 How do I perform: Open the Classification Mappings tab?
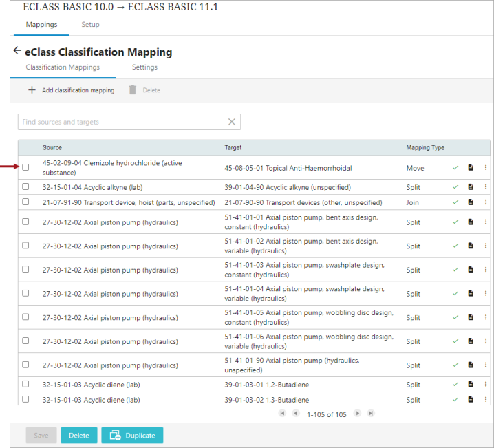(63, 67)
